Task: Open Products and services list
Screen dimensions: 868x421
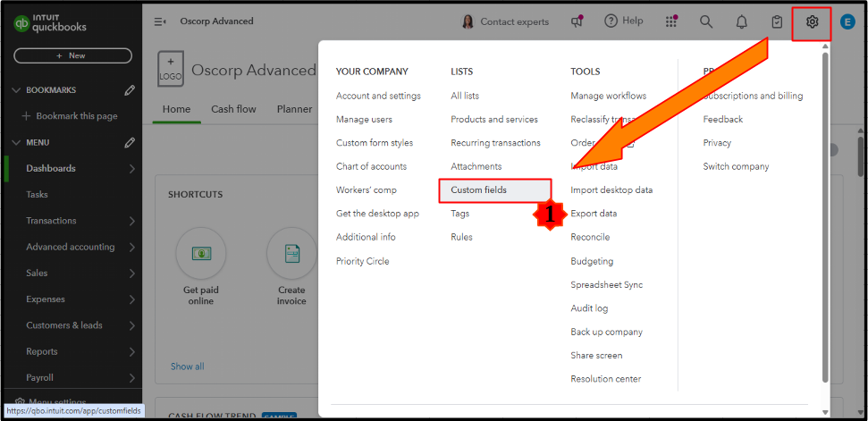Action: click(x=493, y=120)
